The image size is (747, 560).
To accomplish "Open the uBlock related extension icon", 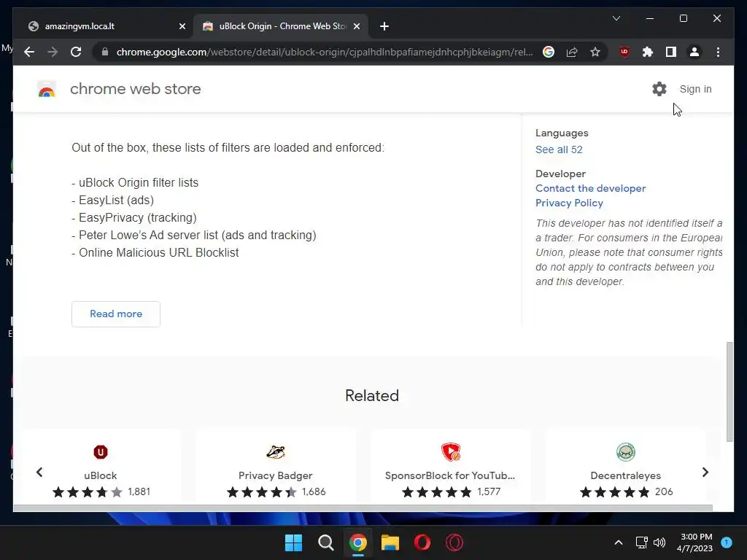I will coord(101,452).
